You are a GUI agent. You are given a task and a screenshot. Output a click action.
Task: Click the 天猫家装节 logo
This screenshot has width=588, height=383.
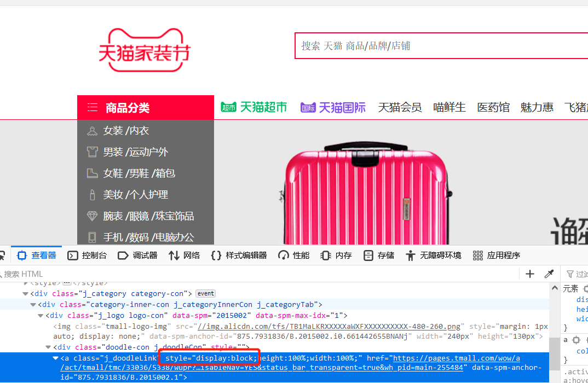click(x=145, y=50)
